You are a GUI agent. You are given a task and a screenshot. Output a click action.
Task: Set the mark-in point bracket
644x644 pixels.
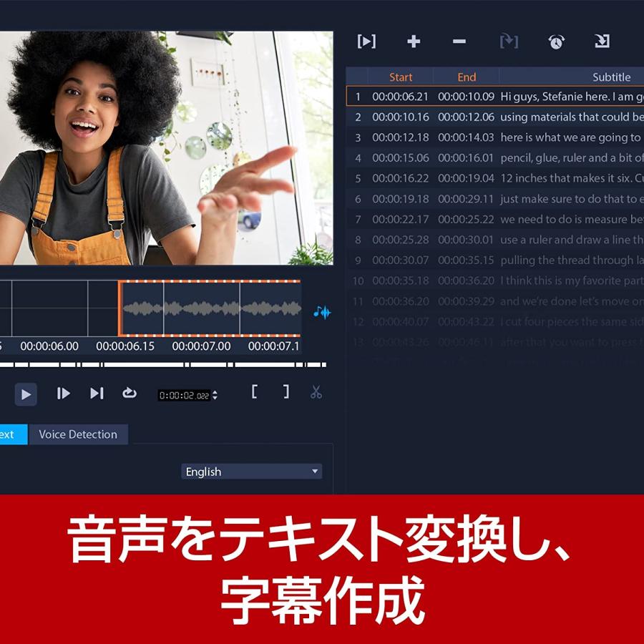coord(255,393)
